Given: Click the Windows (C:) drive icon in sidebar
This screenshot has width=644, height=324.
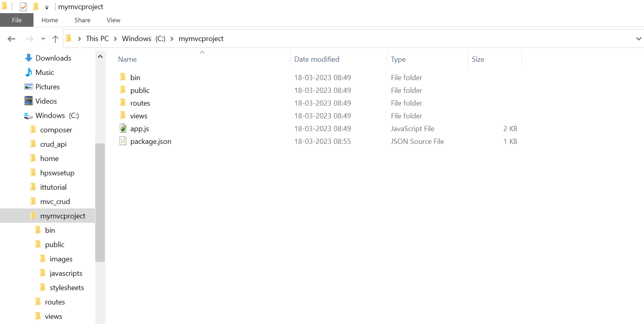Looking at the screenshot, I should pyautogui.click(x=28, y=116).
